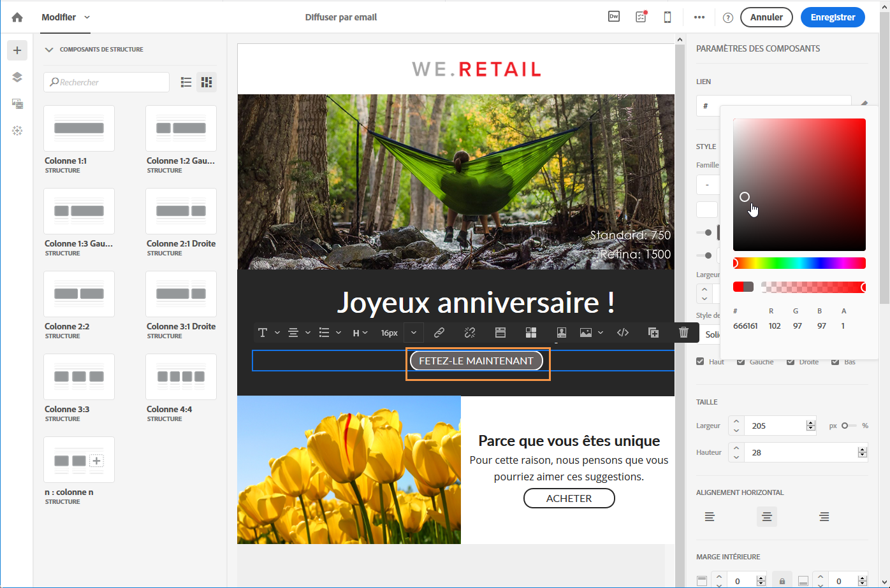Viewport: 890px width, 588px height.
Task: Click Annuler to cancel
Action: (x=766, y=17)
